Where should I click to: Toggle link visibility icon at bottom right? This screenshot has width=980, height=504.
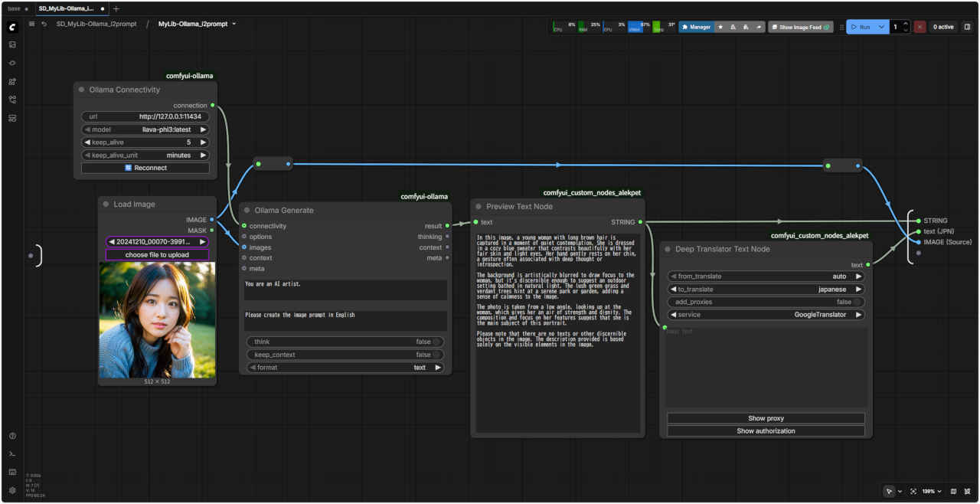point(968,491)
